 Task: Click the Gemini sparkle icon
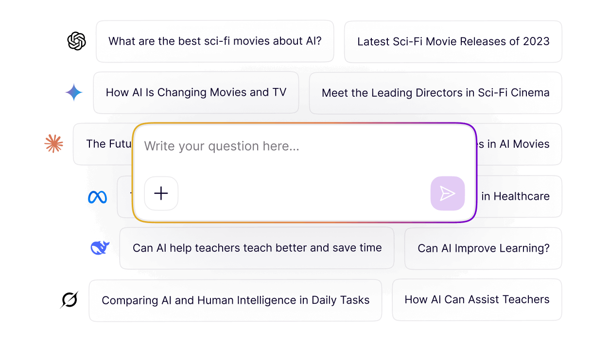(x=73, y=92)
